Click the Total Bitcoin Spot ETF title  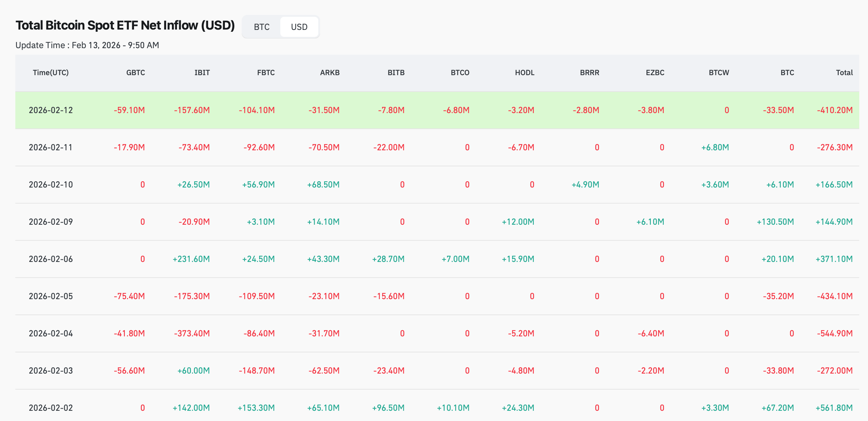coord(125,25)
